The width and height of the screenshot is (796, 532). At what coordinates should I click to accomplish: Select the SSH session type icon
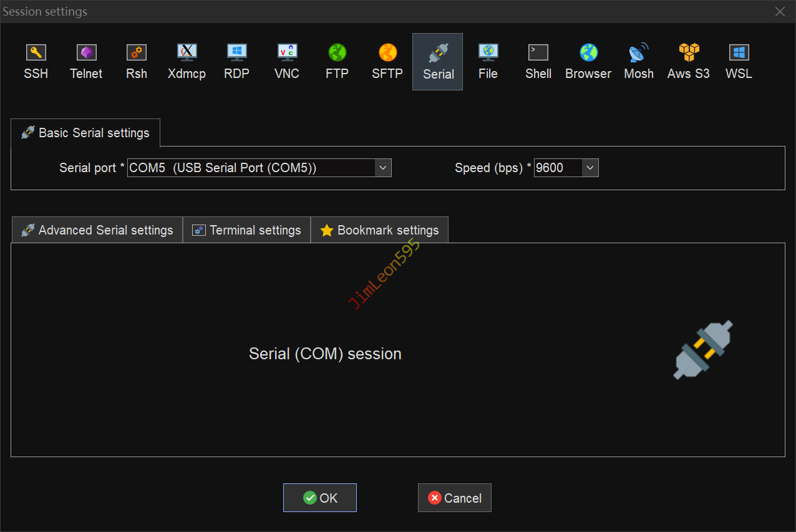[x=36, y=61]
